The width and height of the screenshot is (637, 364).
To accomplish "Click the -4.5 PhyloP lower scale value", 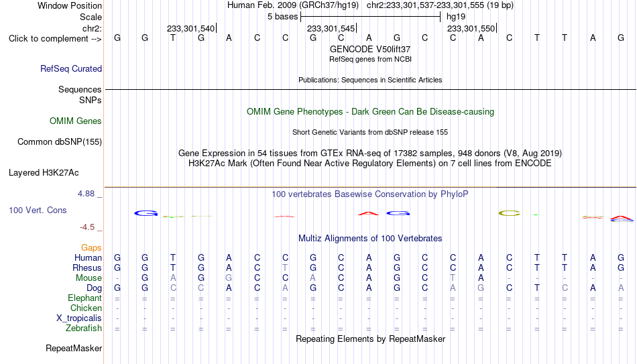I will tap(87, 227).
